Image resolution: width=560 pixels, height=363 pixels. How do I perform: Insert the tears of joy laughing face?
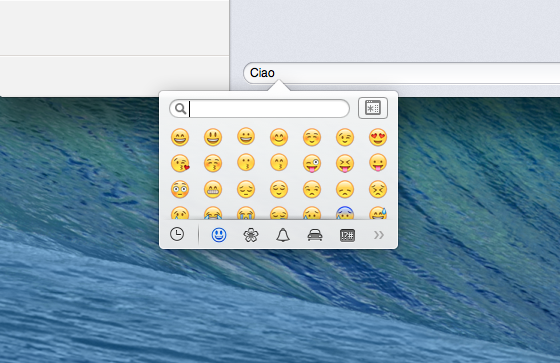click(x=213, y=213)
